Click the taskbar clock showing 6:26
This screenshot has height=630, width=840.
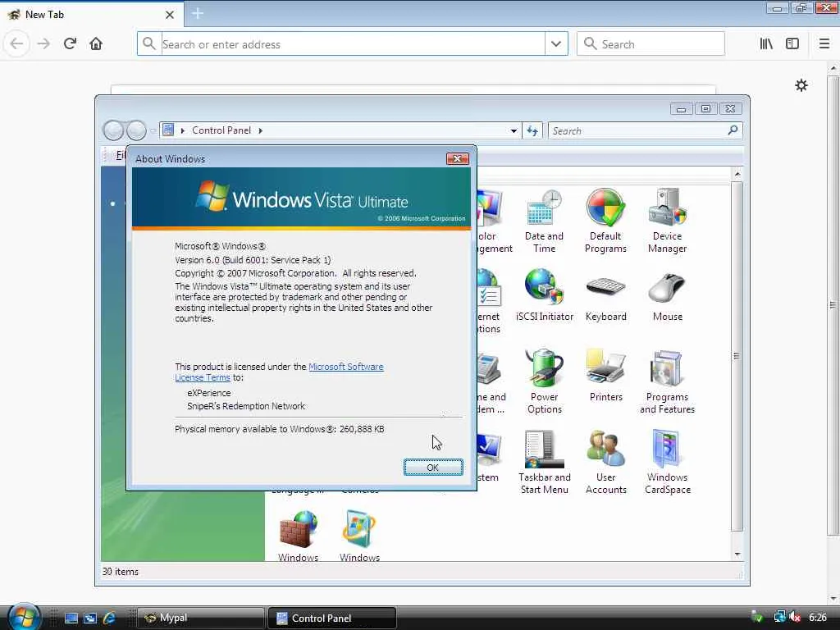(x=818, y=618)
